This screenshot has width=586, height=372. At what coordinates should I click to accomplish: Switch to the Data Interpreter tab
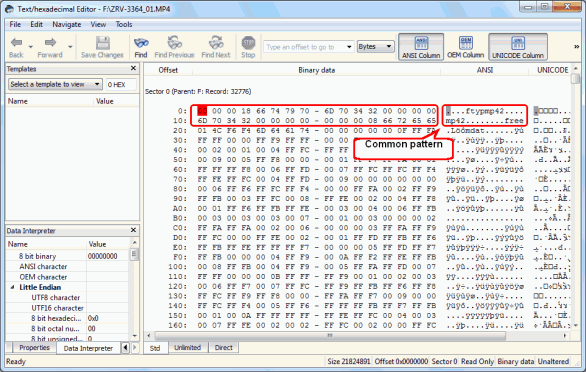tap(88, 348)
